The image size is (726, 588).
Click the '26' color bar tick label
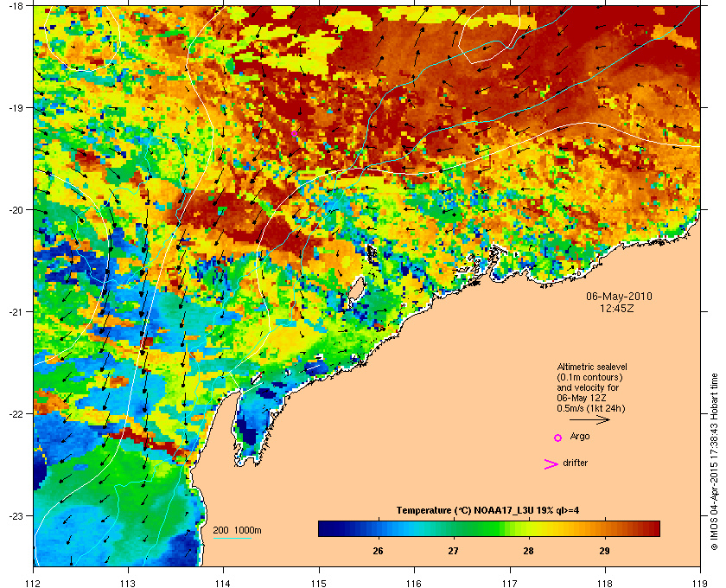378,551
